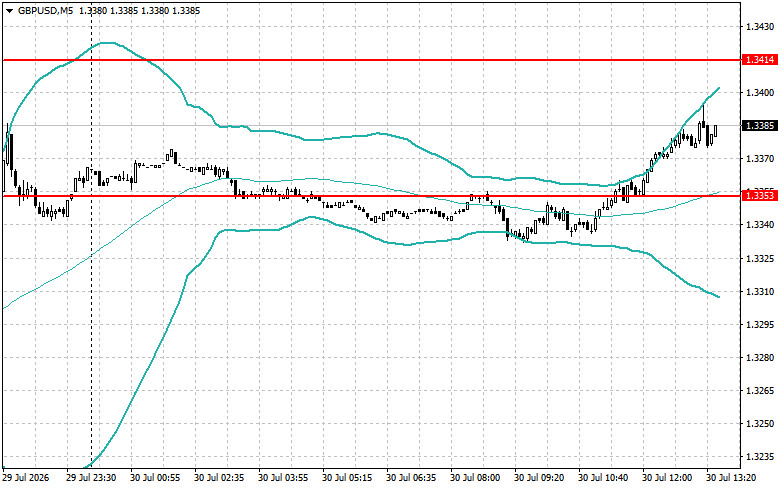Click price scale value 1.3310
The height and width of the screenshot is (489, 781).
(760, 292)
